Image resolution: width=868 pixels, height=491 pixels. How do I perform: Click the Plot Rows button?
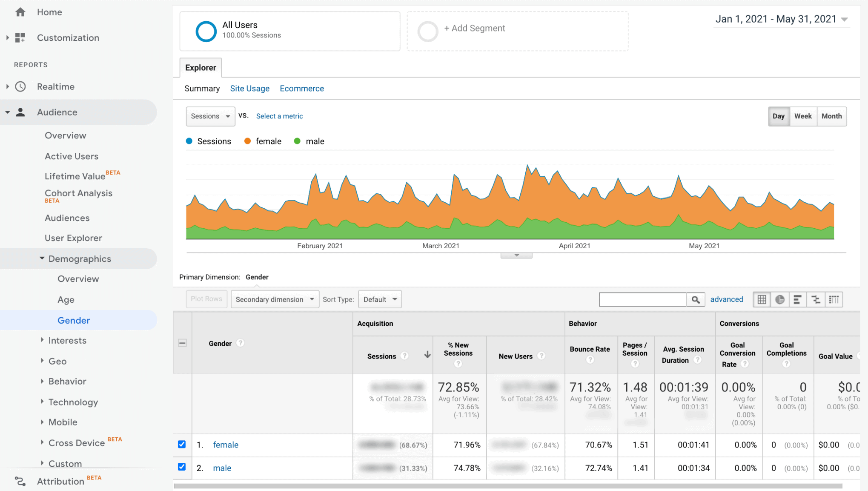coord(206,299)
